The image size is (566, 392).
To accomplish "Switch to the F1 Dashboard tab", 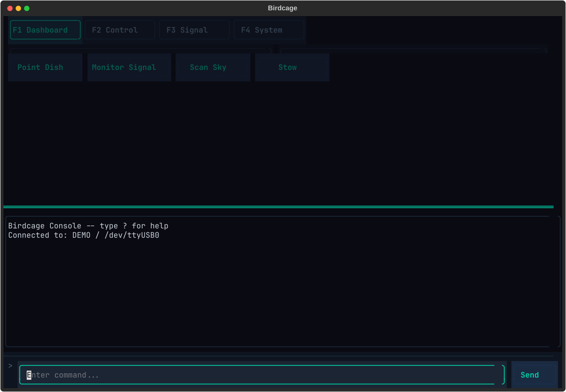I will point(45,30).
